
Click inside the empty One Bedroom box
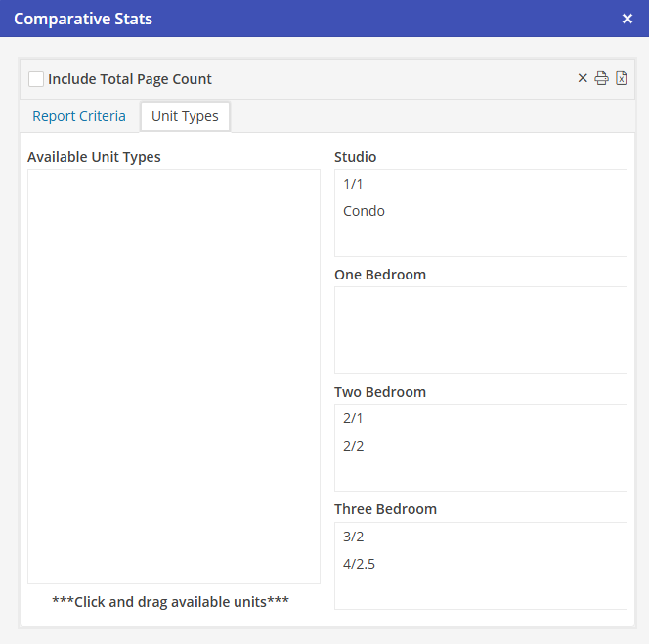(480, 329)
